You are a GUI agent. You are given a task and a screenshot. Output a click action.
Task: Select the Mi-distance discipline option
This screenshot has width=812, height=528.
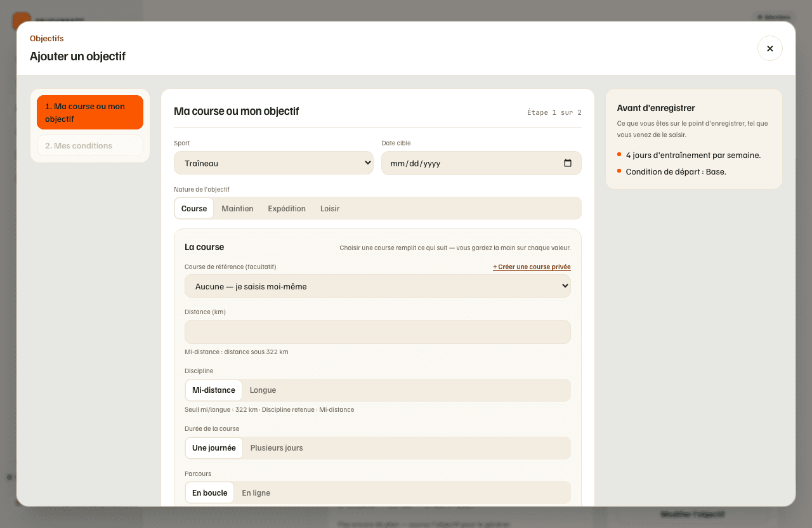[x=214, y=390]
